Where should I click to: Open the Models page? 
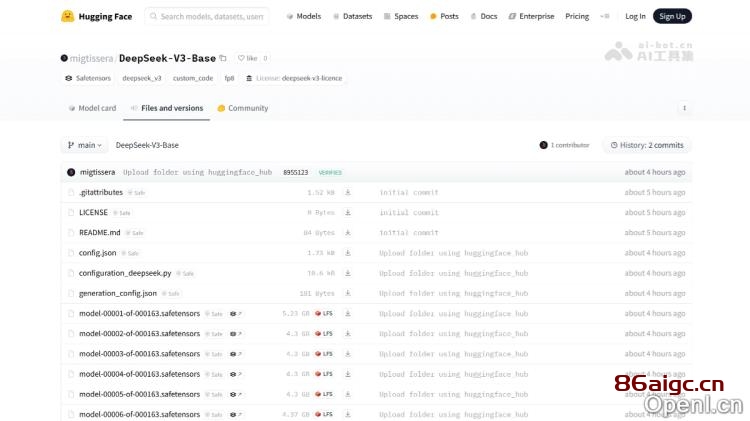304,16
